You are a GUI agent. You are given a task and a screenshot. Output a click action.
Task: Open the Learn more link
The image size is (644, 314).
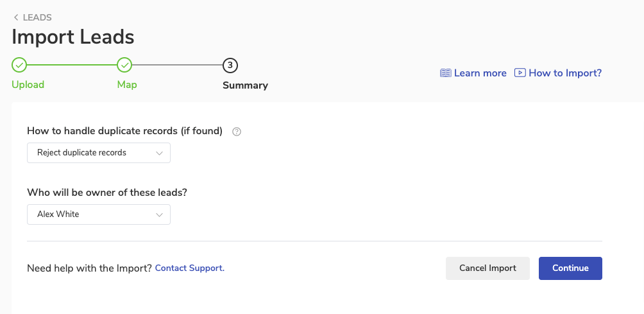(480, 73)
